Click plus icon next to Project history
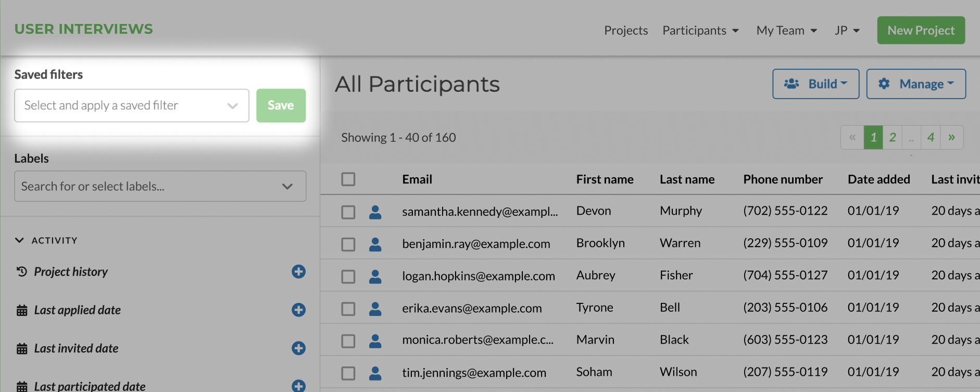Image resolution: width=980 pixels, height=392 pixels. click(x=298, y=272)
